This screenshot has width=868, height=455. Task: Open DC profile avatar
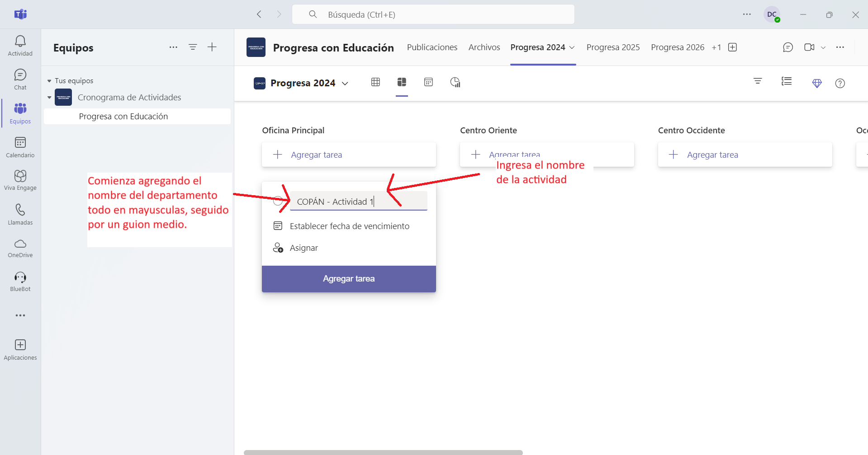(x=772, y=14)
